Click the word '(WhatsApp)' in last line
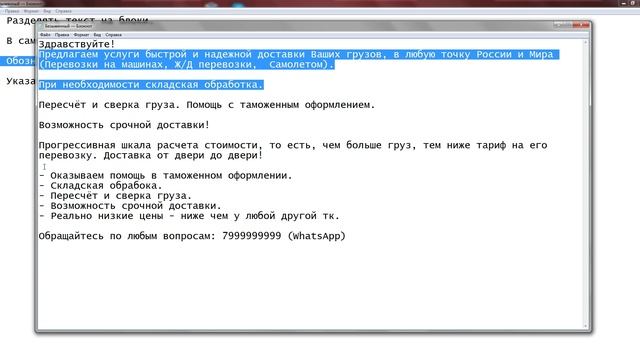Viewport: 640px width, 360px height. tap(317, 236)
